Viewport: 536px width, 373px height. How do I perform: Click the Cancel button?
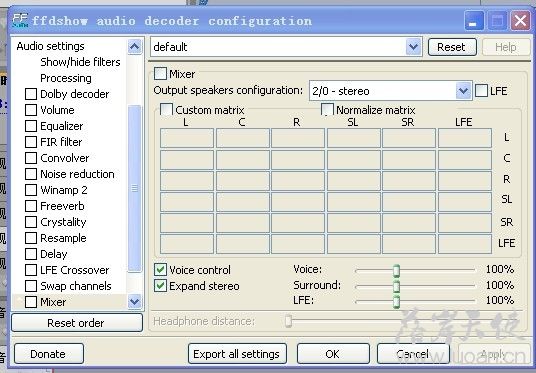413,354
